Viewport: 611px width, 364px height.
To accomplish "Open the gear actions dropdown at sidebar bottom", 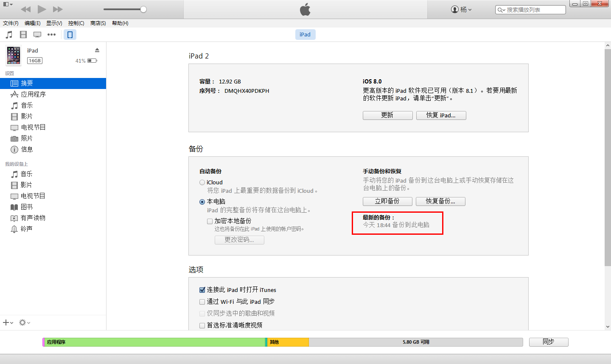I will pos(25,322).
